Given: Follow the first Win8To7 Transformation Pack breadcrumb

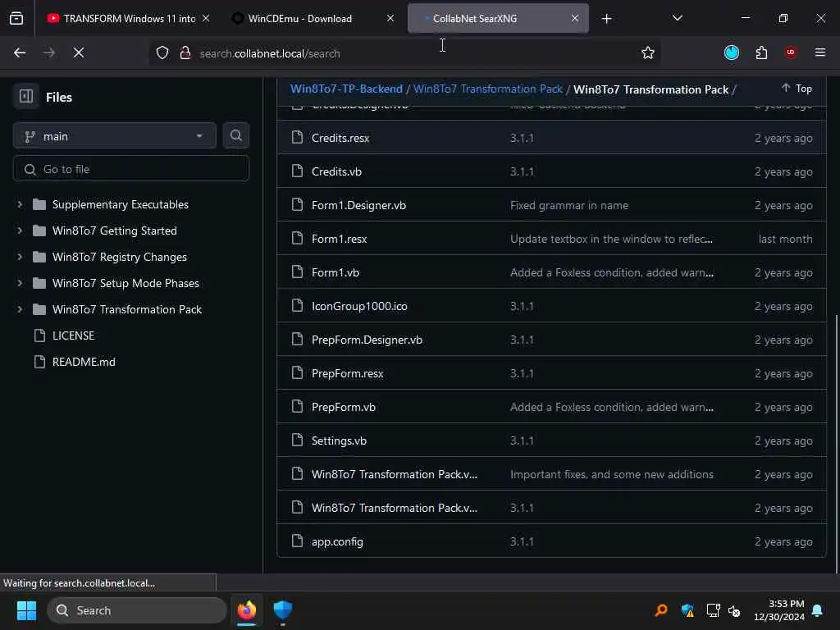Looking at the screenshot, I should coord(488,89).
